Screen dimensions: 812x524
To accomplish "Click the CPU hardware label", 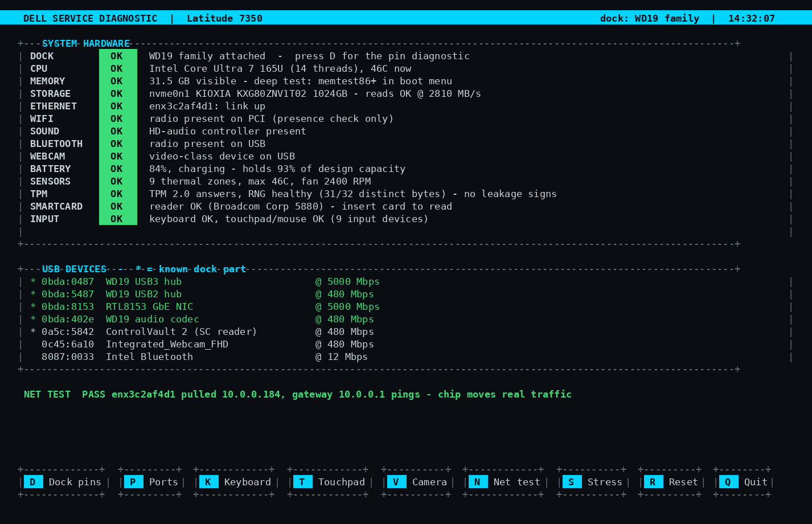I will click(39, 68).
